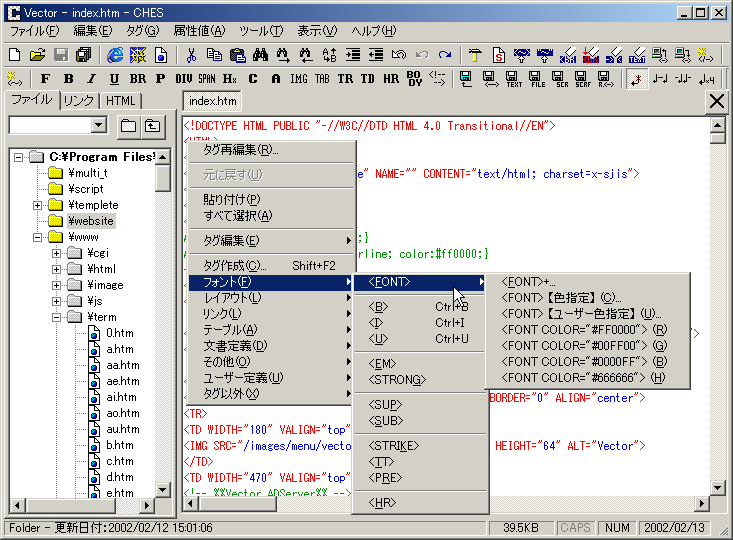The height and width of the screenshot is (540, 733).
Task: Click the Save all (multiple disks) icon
Action: 83,55
